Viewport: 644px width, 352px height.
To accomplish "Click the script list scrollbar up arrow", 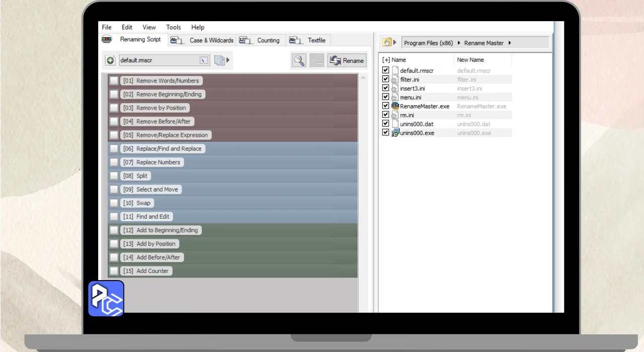I will (364, 78).
